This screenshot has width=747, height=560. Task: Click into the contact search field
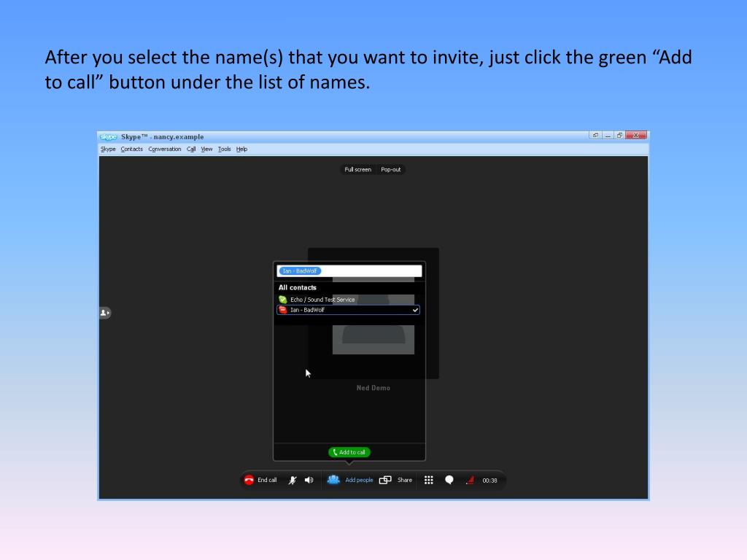349,271
